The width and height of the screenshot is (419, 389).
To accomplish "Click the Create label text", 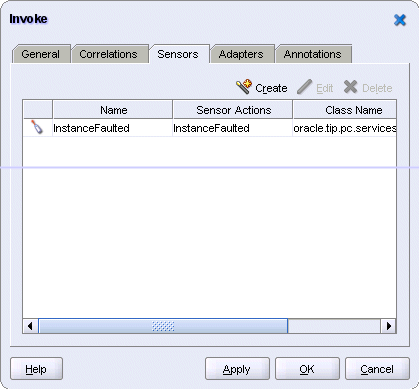I will click(271, 88).
